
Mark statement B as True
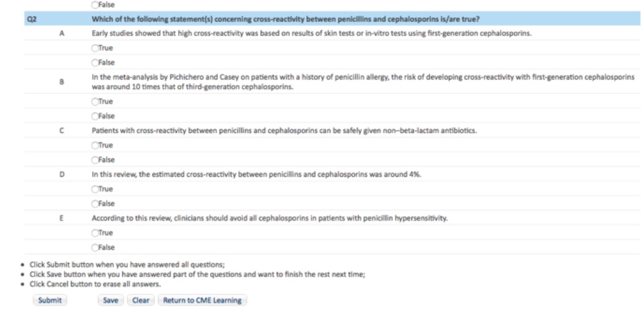[95, 102]
